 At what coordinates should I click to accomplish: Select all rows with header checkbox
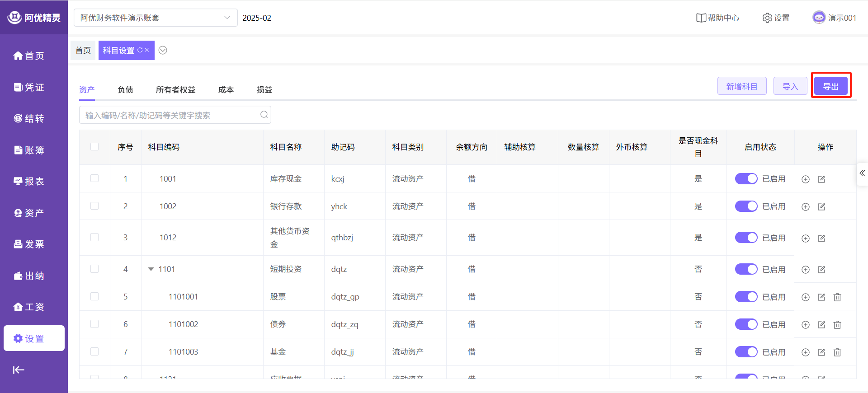coord(94,147)
